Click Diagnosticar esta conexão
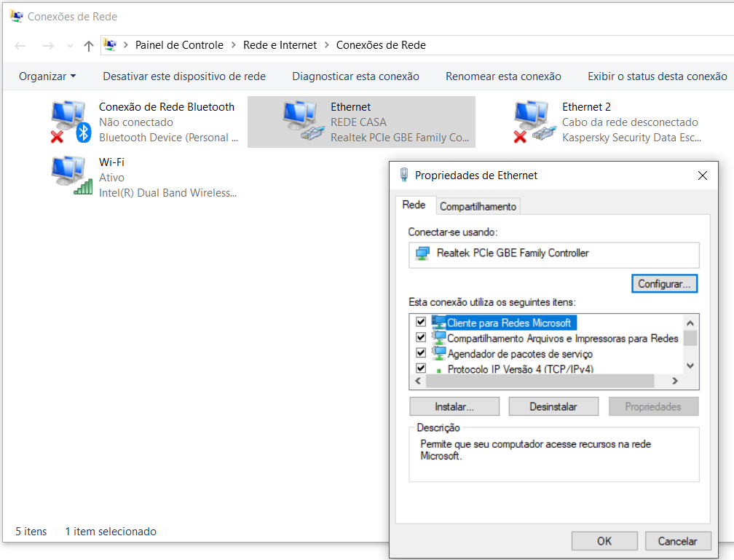734x560 pixels. click(356, 76)
